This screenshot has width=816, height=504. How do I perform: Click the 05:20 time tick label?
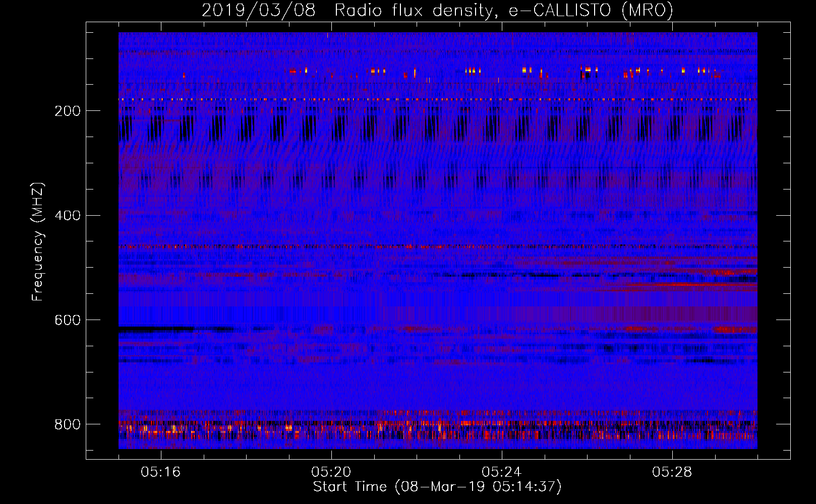(x=331, y=472)
